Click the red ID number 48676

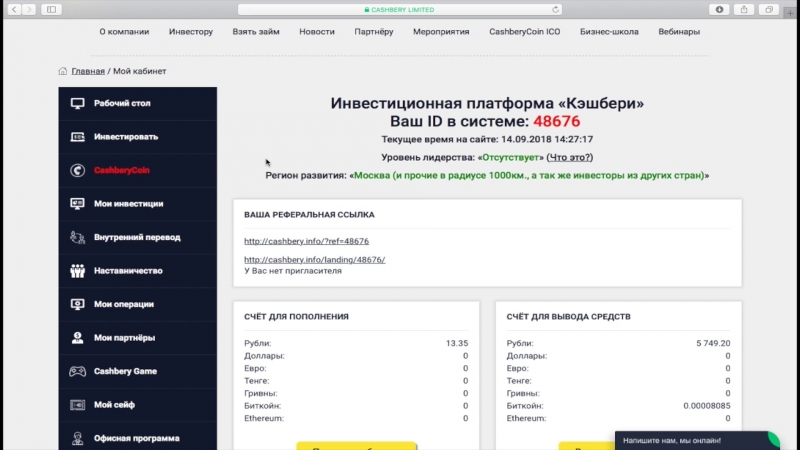[556, 121]
